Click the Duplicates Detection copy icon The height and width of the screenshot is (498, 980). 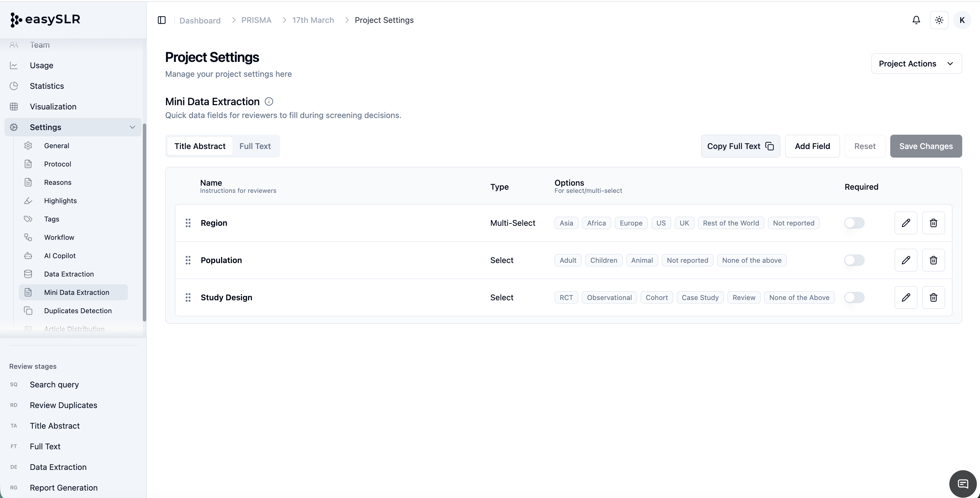pyautogui.click(x=28, y=311)
